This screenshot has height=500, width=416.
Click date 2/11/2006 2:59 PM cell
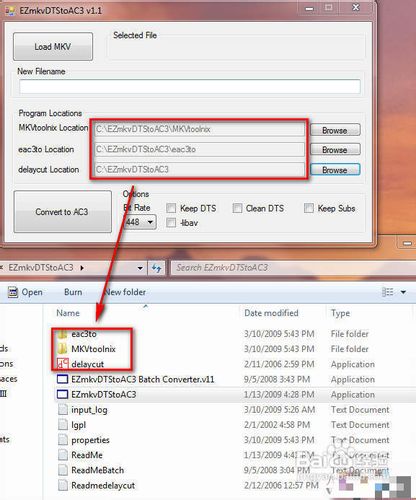point(279,364)
